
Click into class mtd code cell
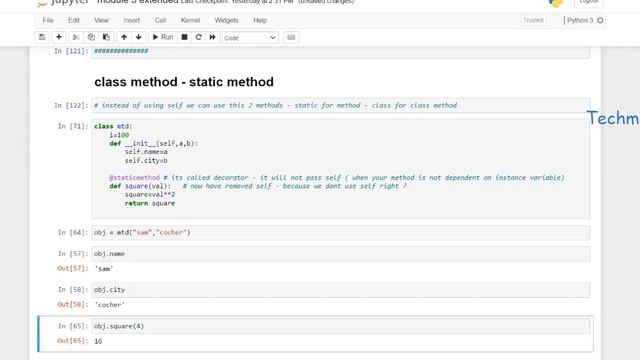[340, 169]
